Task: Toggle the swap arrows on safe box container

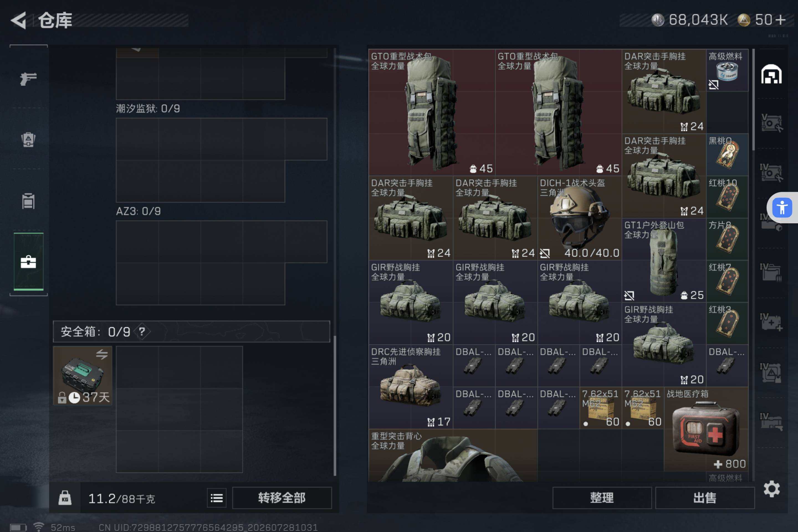Action: 101,355
